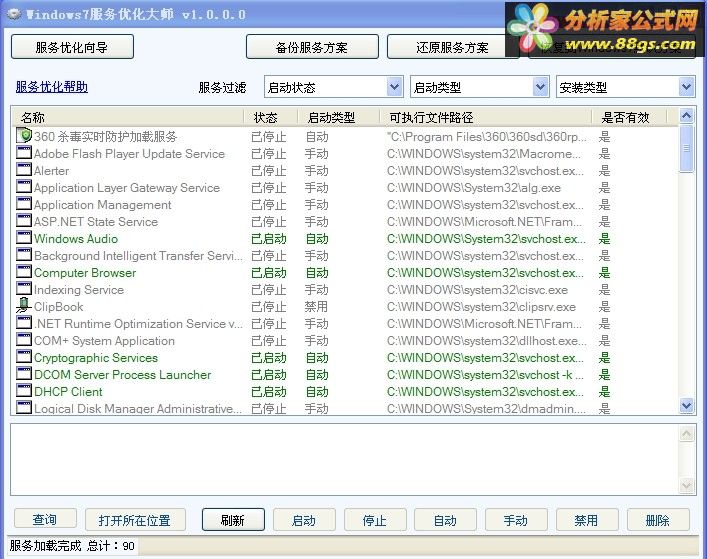Sort by the 状态 column header
Viewport: 707px width, 559px height.
[x=271, y=117]
